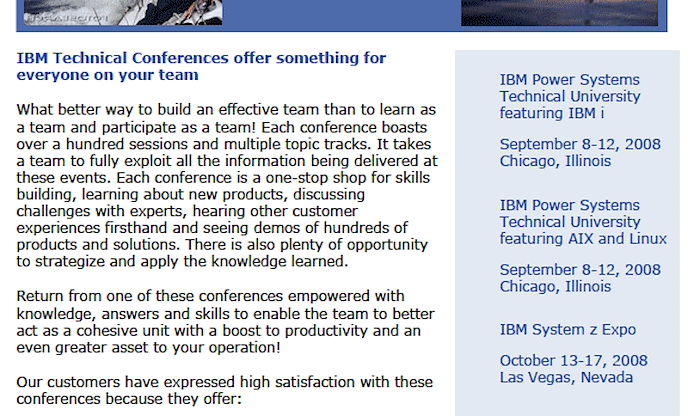700x416 pixels.
Task: Click the 'featuring IBM i' line in sidebar
Action: click(x=552, y=113)
